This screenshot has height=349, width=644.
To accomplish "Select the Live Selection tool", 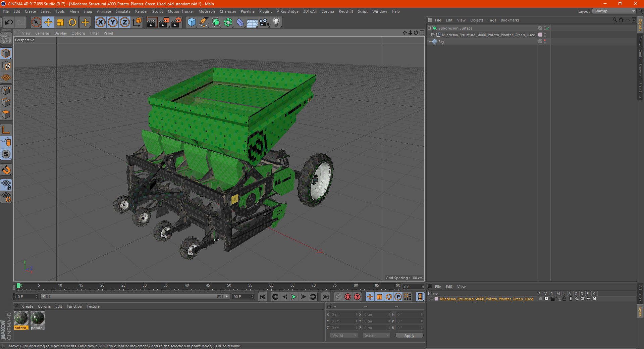I will [x=36, y=22].
